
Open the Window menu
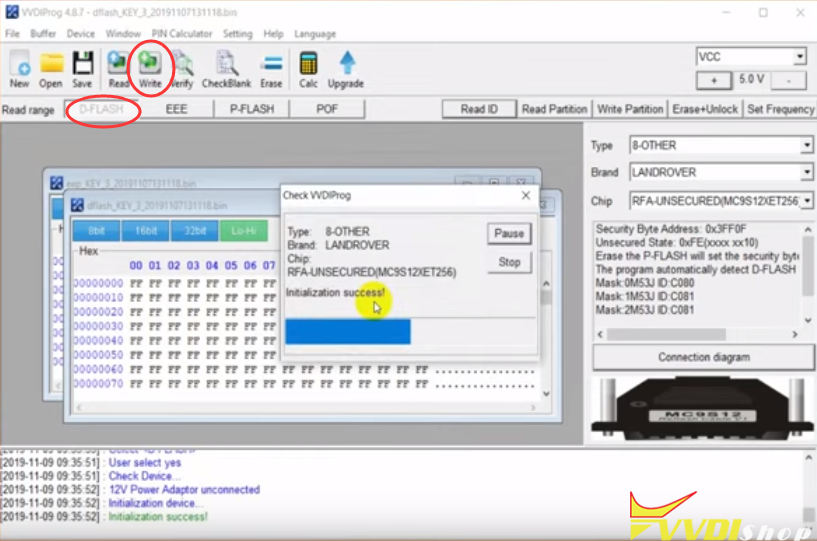pyautogui.click(x=123, y=34)
